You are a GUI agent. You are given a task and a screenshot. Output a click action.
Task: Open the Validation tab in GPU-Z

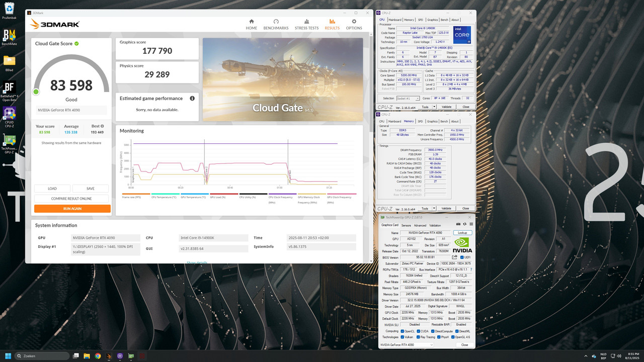[x=435, y=225]
